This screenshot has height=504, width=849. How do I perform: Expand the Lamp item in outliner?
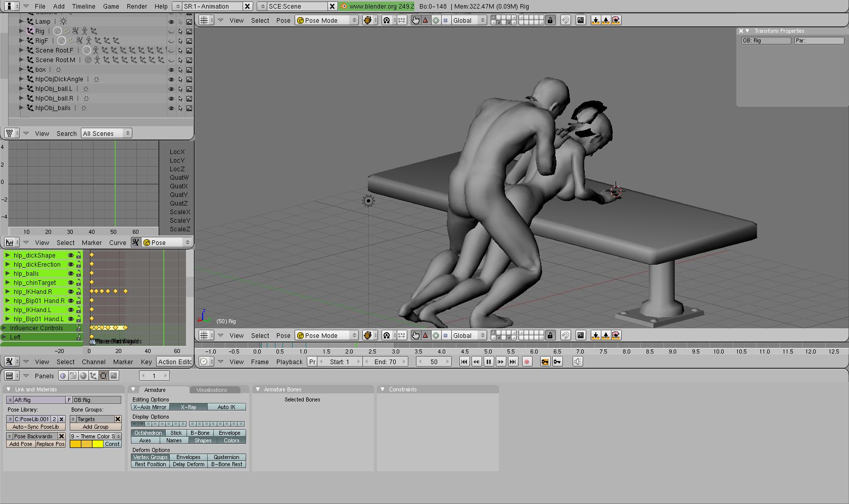[x=21, y=21]
